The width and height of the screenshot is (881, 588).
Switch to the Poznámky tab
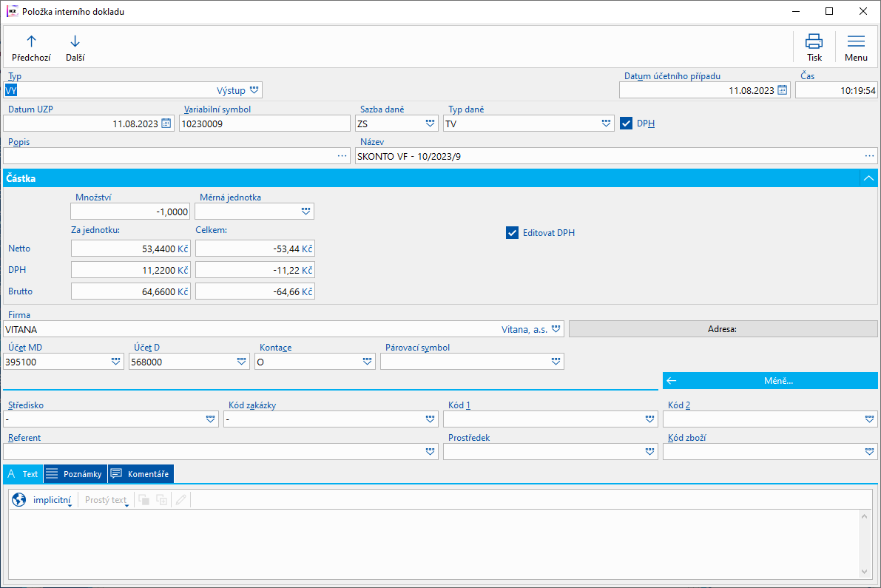click(75, 474)
